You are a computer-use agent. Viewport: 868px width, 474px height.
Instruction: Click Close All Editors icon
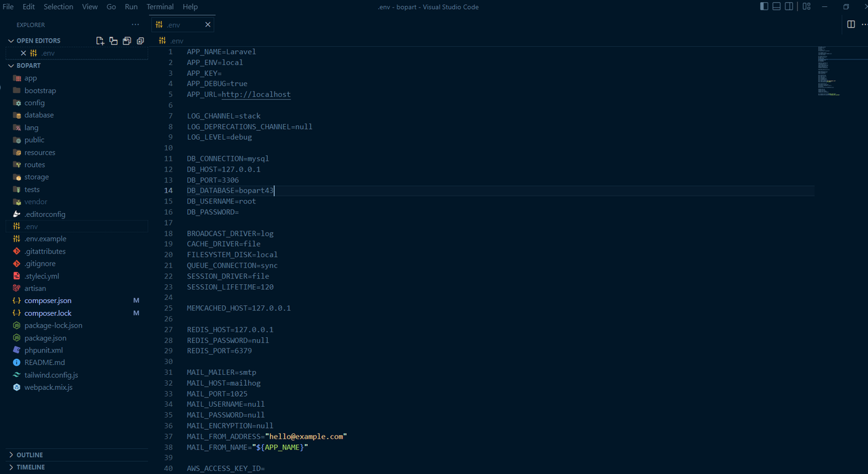click(140, 41)
